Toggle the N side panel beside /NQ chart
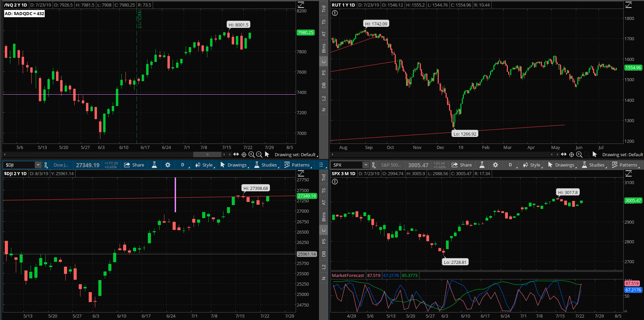This screenshot has width=644, height=320. [x=324, y=110]
